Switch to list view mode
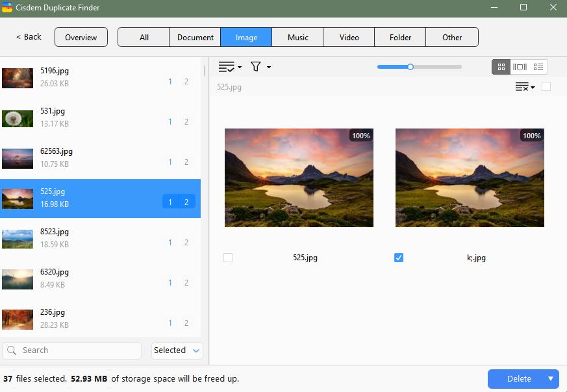567x392 pixels. [x=538, y=67]
